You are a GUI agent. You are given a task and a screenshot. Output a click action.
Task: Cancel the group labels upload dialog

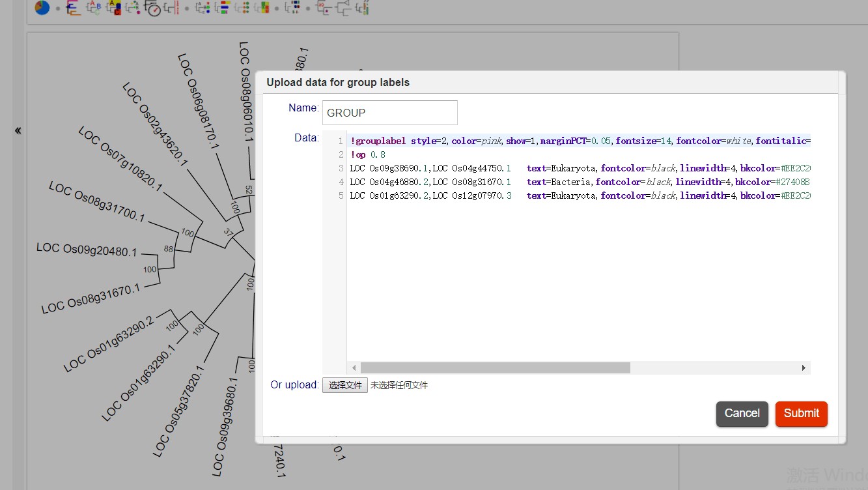pyautogui.click(x=742, y=414)
